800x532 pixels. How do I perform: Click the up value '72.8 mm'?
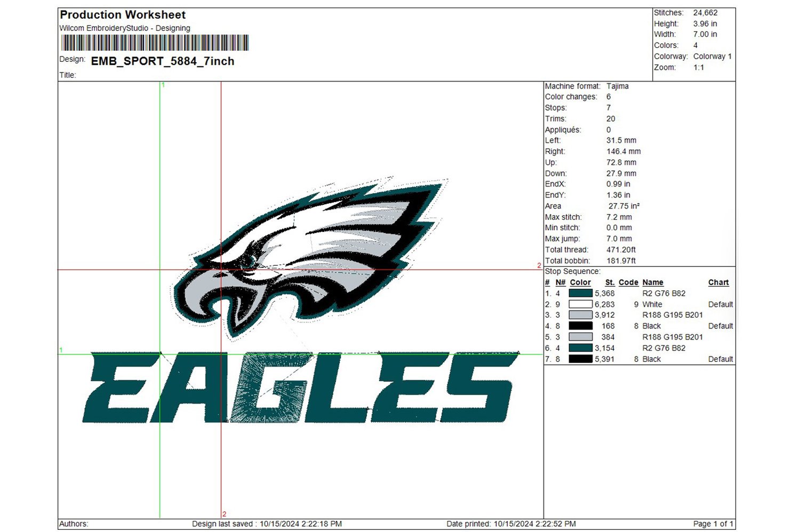click(621, 163)
